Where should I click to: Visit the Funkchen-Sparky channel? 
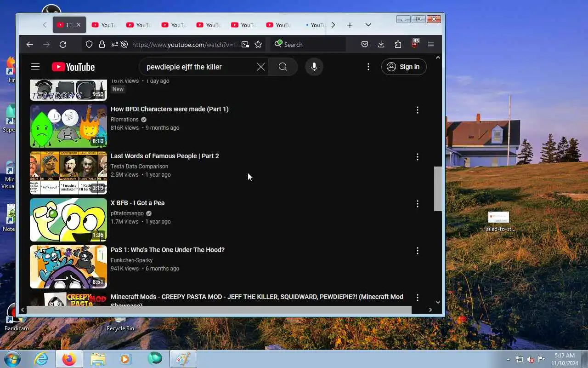[x=131, y=260]
